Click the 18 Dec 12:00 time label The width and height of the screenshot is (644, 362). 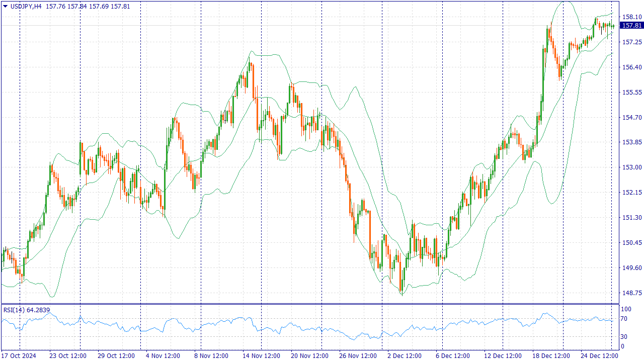click(x=551, y=356)
